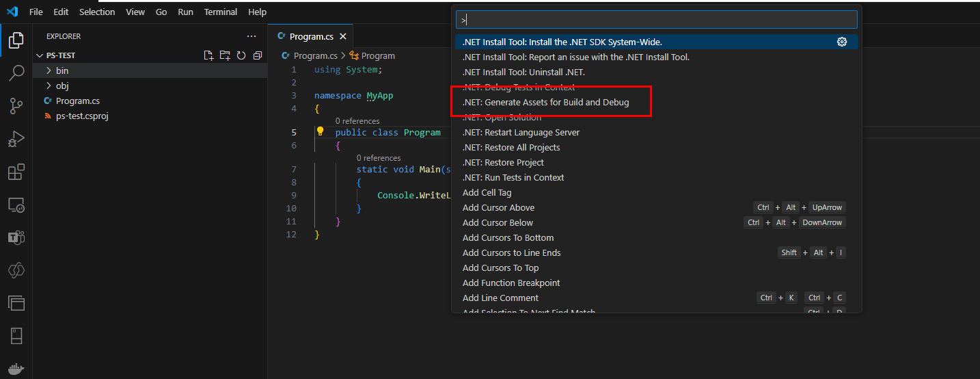Open the Explorer view in activity bar

pyautogui.click(x=16, y=40)
